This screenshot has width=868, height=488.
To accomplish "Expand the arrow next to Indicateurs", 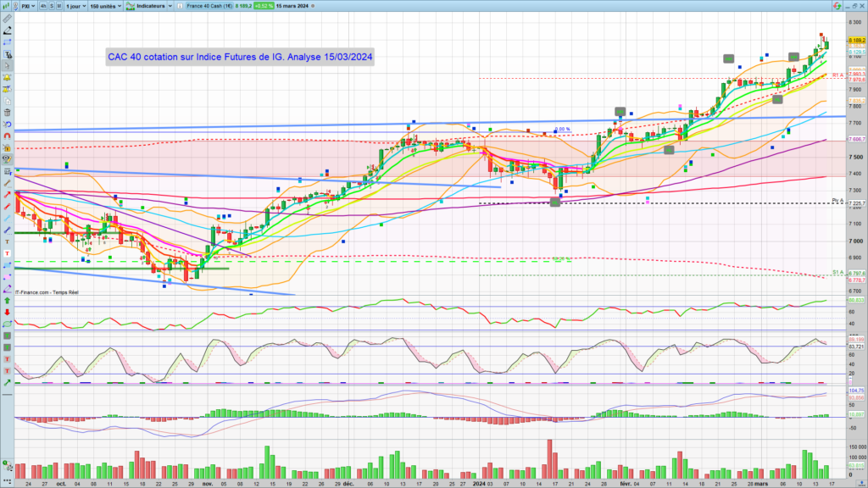I will tap(170, 6).
